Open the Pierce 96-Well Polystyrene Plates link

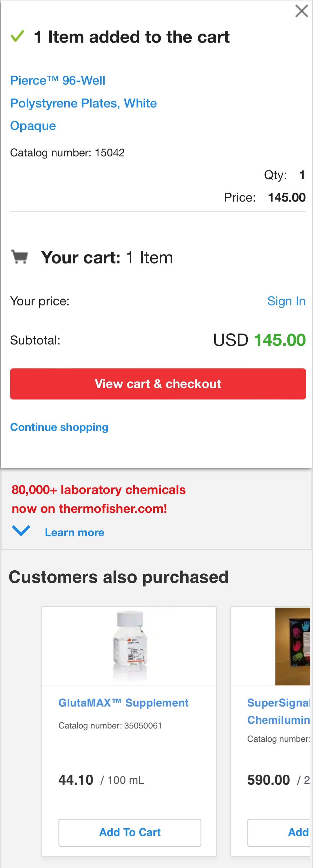pos(83,103)
